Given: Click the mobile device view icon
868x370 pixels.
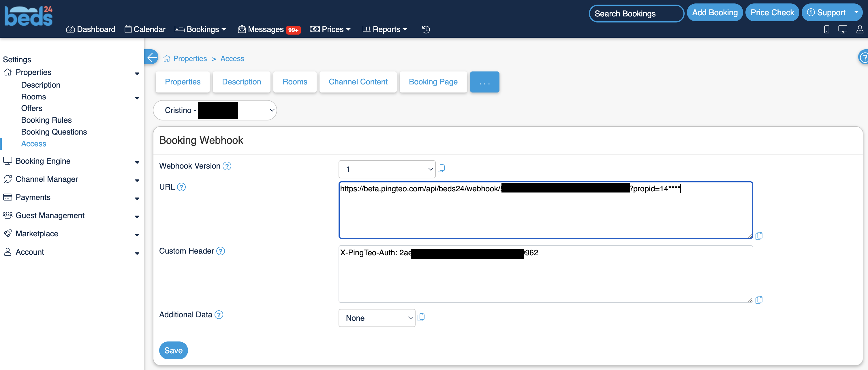Looking at the screenshot, I should [826, 30].
